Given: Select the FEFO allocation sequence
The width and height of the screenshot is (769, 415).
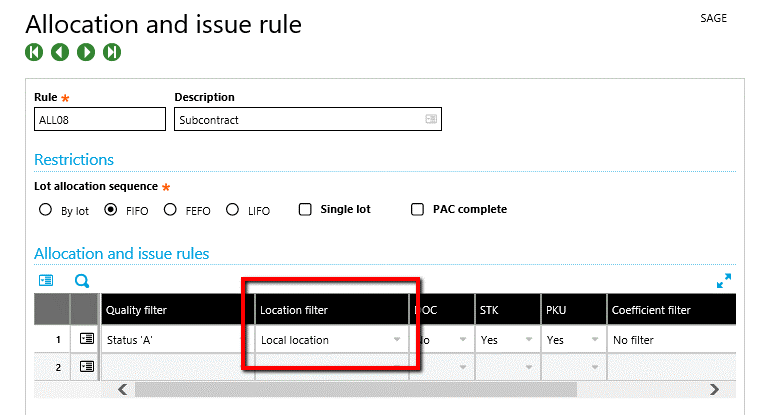Looking at the screenshot, I should click(x=170, y=210).
